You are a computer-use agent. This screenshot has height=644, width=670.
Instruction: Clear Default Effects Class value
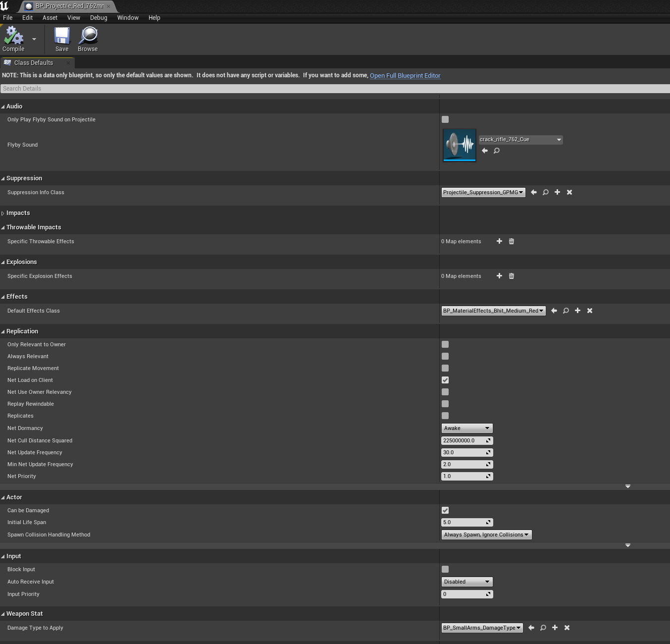click(x=590, y=311)
